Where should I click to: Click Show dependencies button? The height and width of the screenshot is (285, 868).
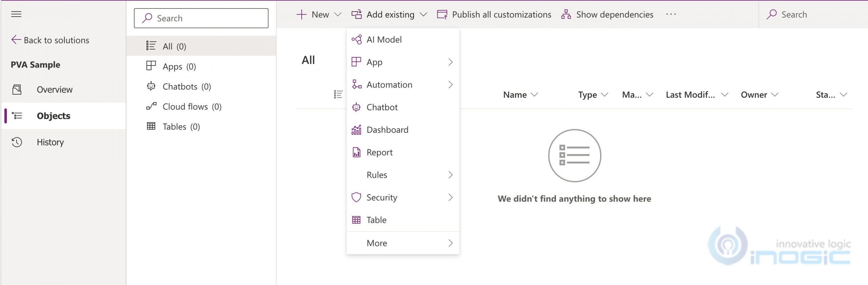607,15
